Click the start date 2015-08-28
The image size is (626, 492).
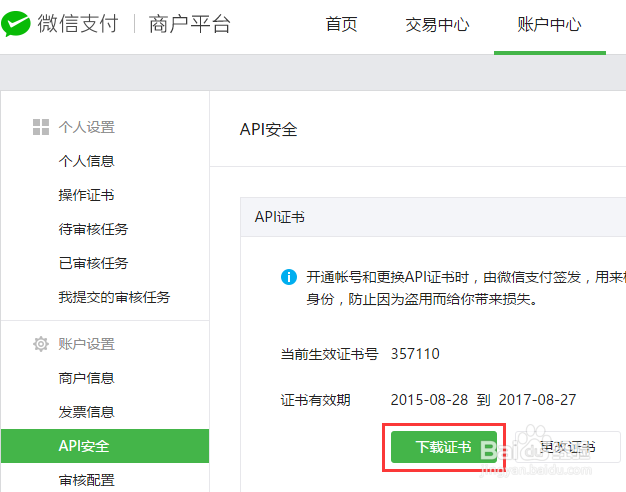point(429,400)
